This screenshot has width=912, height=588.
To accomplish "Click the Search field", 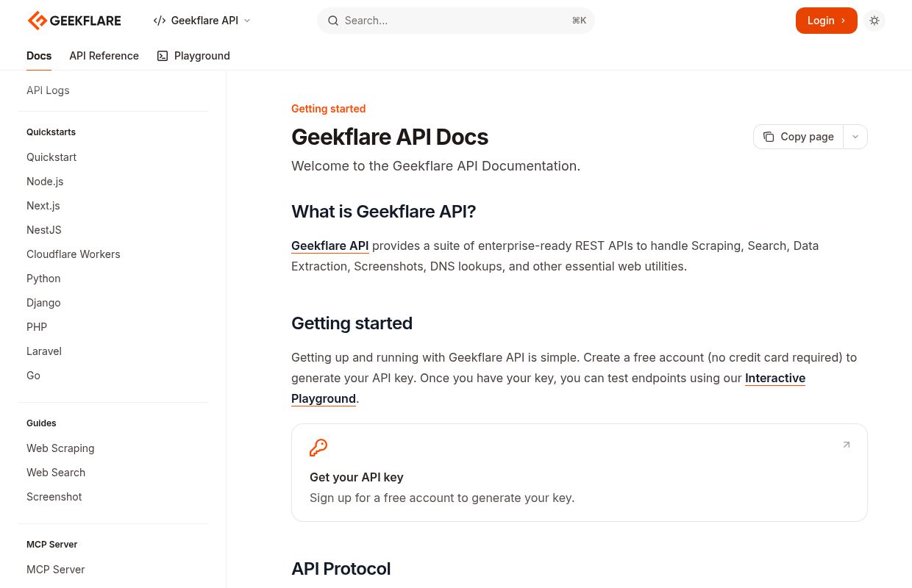I will (456, 21).
